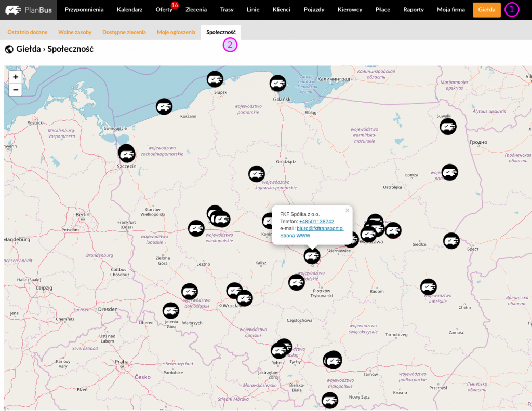Switch to the Dostępne zlecenia tab

[124, 32]
